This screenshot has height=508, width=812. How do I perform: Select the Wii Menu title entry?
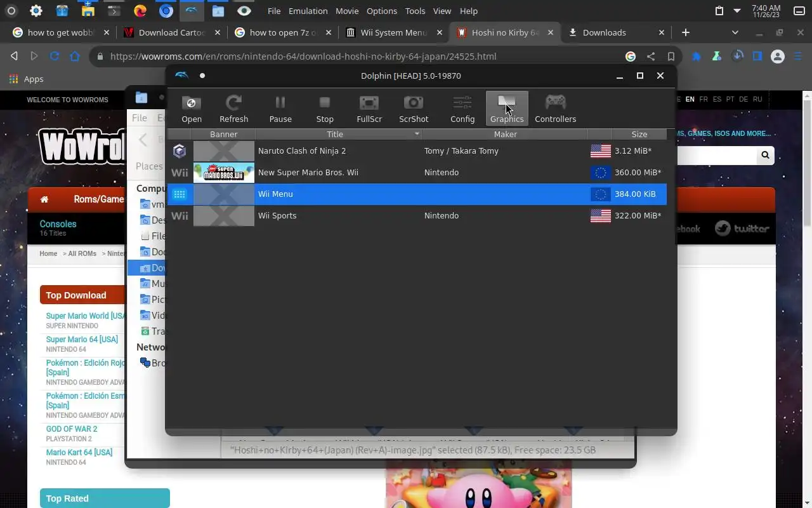tap(275, 194)
